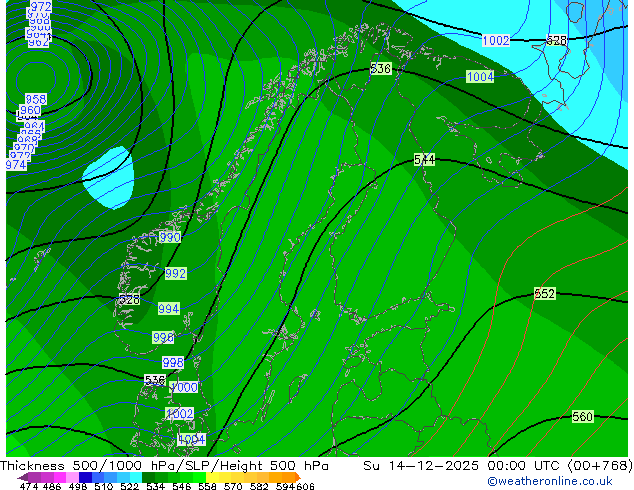Click the orange swatch above 594
This screenshot has height=490, width=634.
(x=288, y=477)
